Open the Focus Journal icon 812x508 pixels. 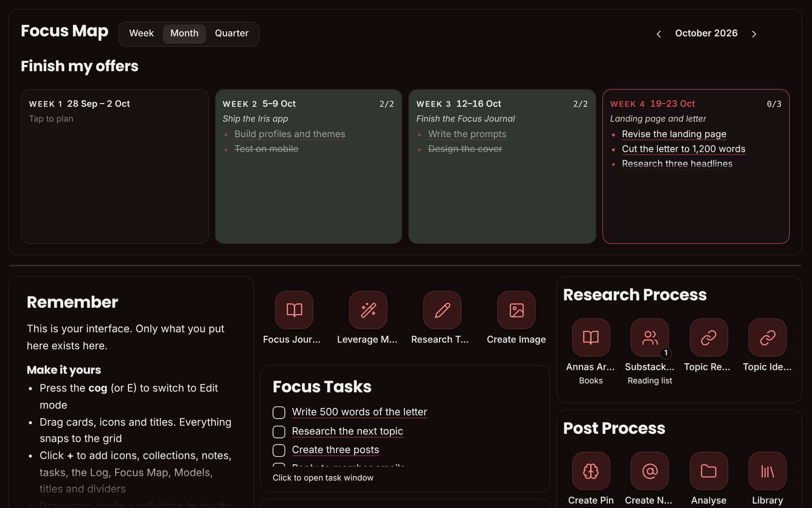294,310
